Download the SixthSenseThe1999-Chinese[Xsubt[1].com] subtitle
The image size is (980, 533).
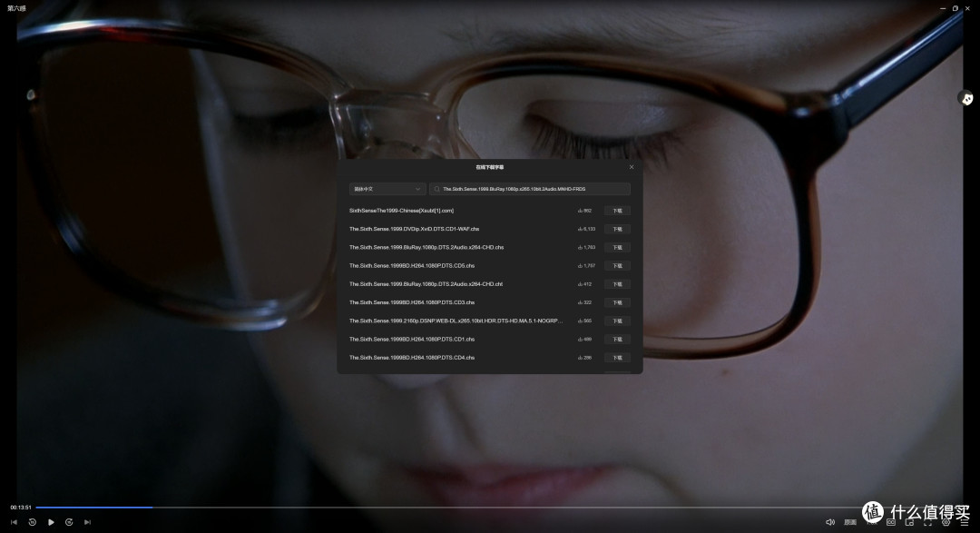618,211
